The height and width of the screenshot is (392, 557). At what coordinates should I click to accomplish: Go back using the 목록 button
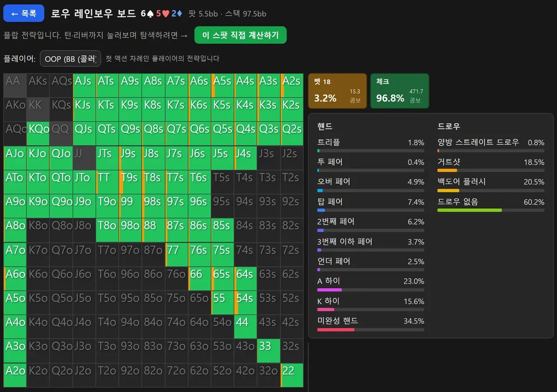(x=24, y=13)
